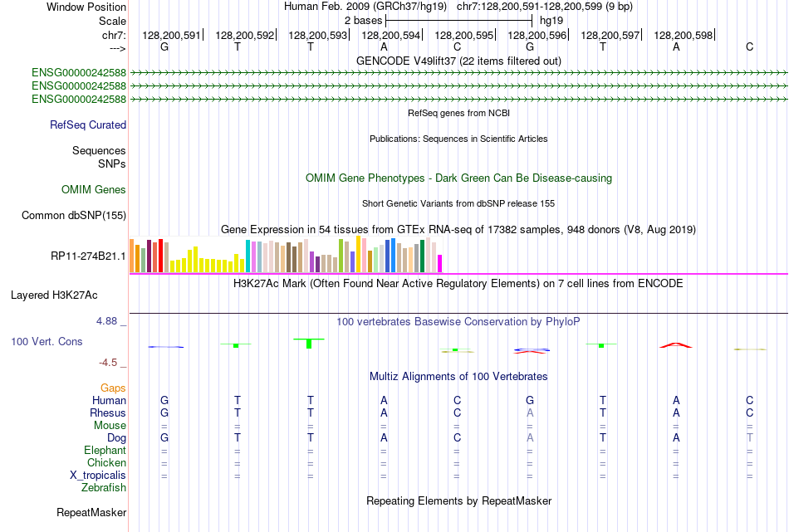
Task: Click the hg19 label beside scale bar
Action: coord(551,21)
